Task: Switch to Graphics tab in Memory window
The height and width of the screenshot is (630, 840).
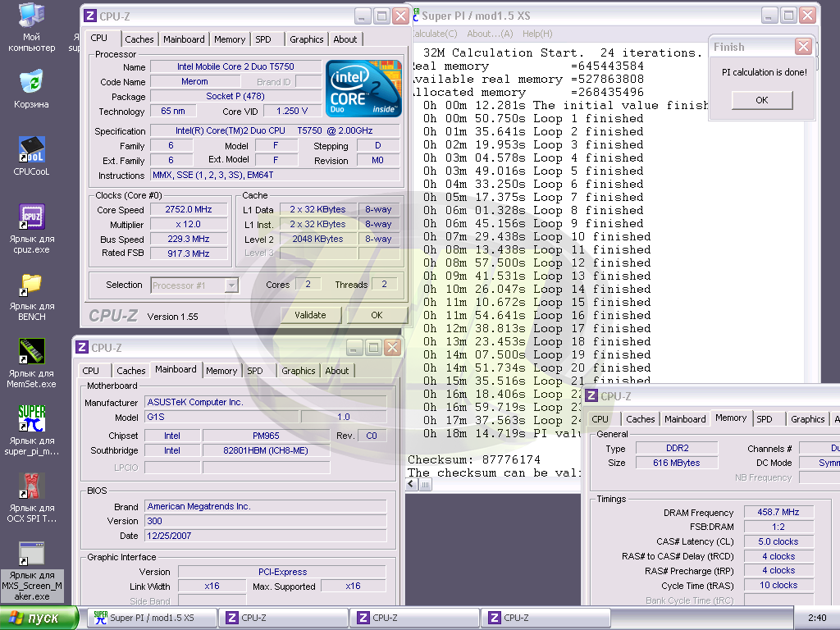Action: coord(808,419)
